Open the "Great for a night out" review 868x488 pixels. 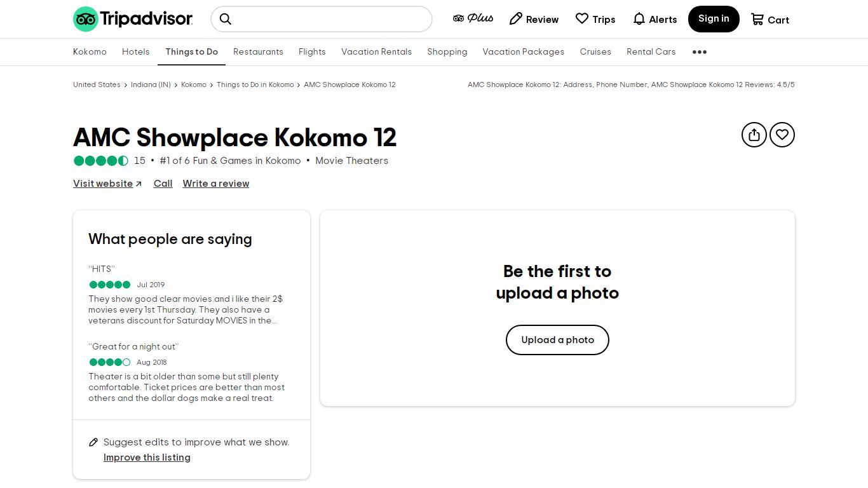click(x=133, y=346)
